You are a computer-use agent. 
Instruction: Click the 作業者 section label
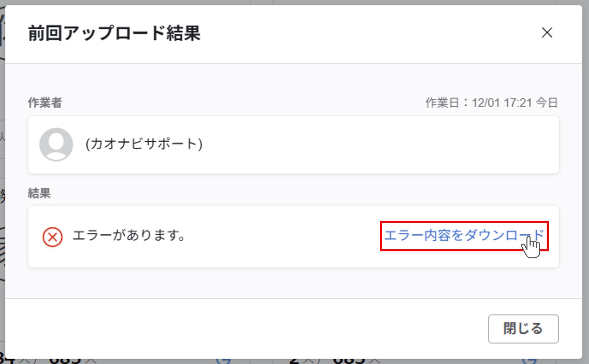[x=45, y=103]
